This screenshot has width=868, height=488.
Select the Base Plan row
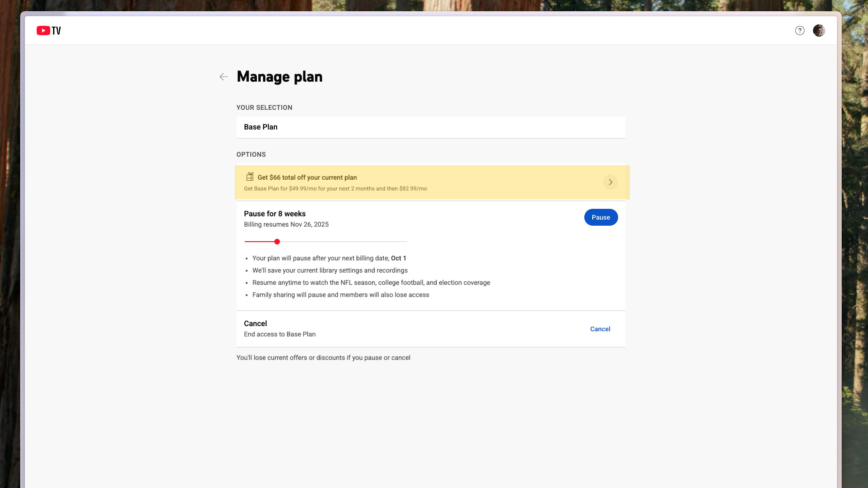coord(430,127)
